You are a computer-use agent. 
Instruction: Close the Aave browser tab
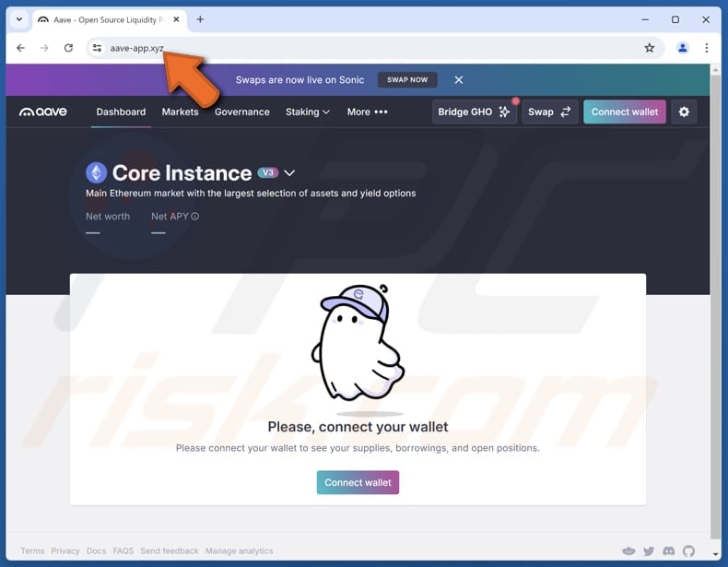tap(176, 19)
